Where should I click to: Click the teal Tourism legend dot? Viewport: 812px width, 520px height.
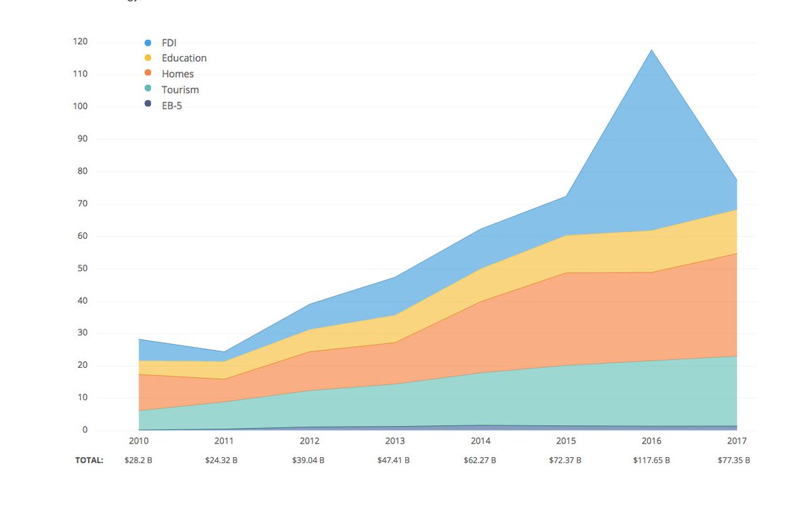(x=148, y=89)
